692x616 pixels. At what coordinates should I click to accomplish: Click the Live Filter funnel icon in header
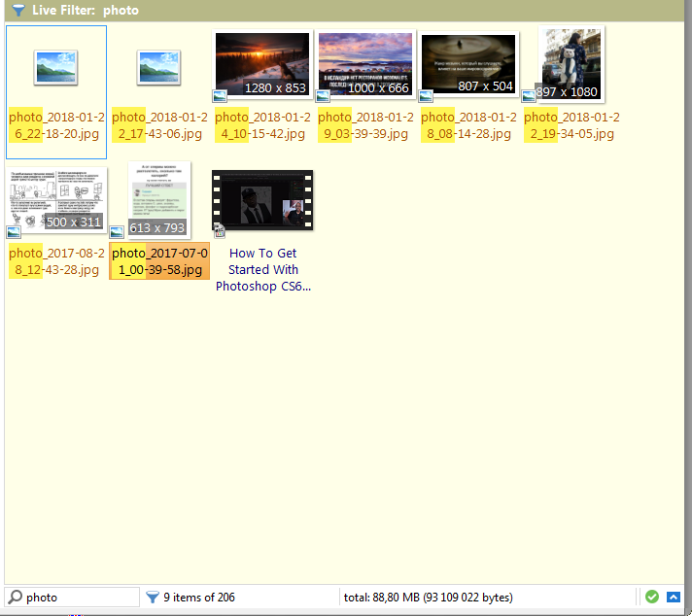pyautogui.click(x=17, y=11)
